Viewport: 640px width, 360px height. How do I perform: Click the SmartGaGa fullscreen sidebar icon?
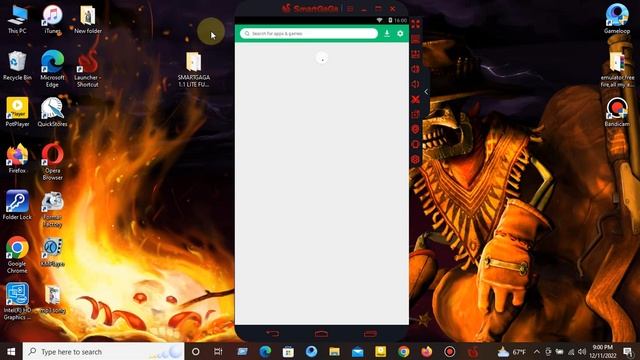click(416, 24)
